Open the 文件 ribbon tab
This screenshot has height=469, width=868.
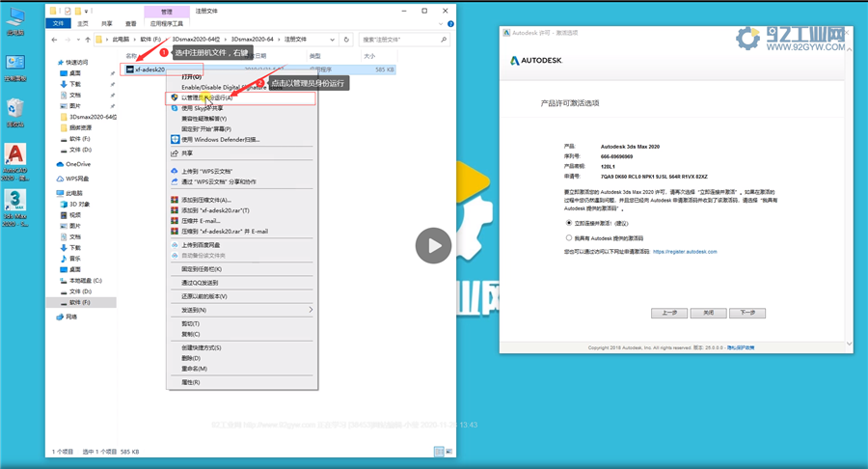click(58, 24)
